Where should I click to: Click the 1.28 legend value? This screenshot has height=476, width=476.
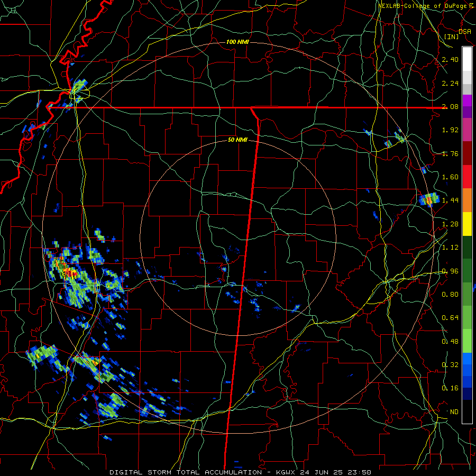[450, 224]
